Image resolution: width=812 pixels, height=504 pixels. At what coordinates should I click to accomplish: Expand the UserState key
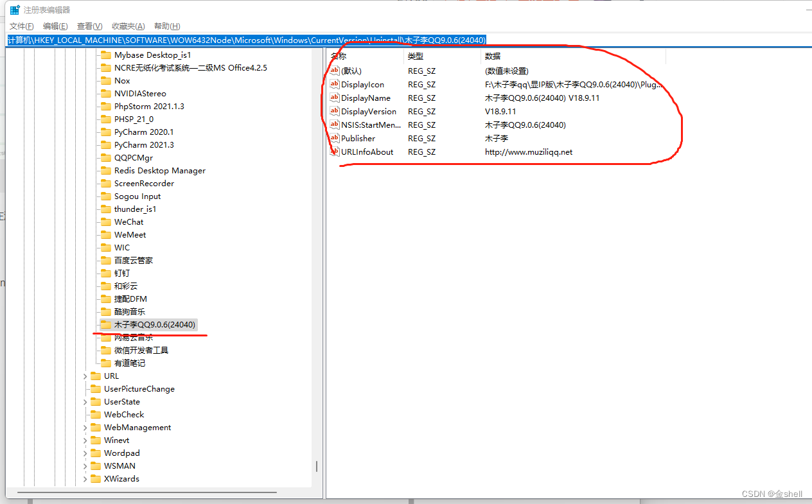pos(85,402)
